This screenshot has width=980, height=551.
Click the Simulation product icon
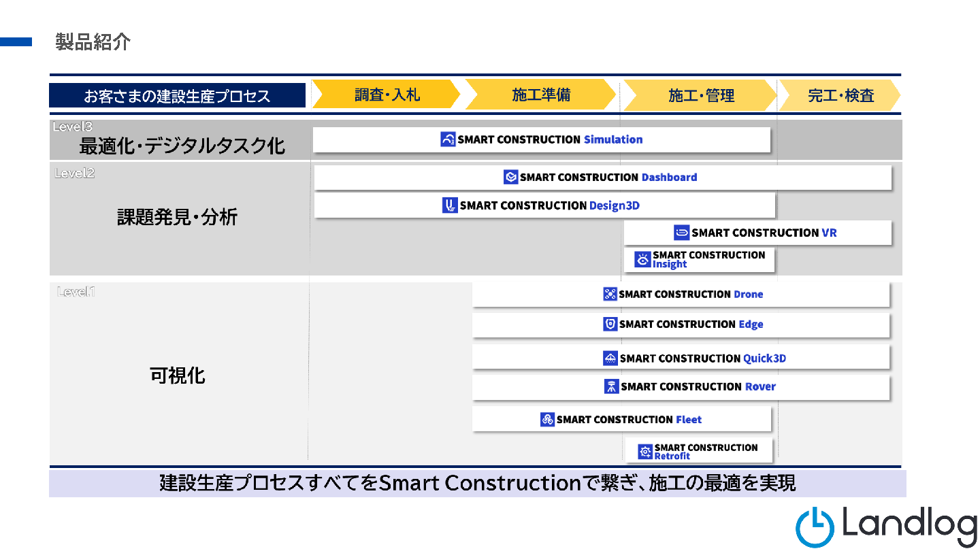[448, 139]
